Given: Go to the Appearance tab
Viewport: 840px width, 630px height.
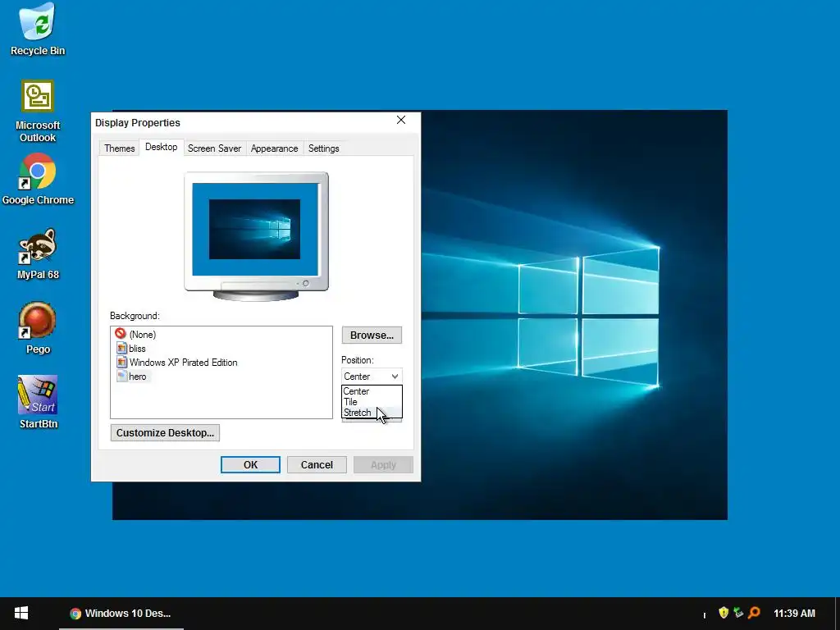Looking at the screenshot, I should [x=274, y=148].
